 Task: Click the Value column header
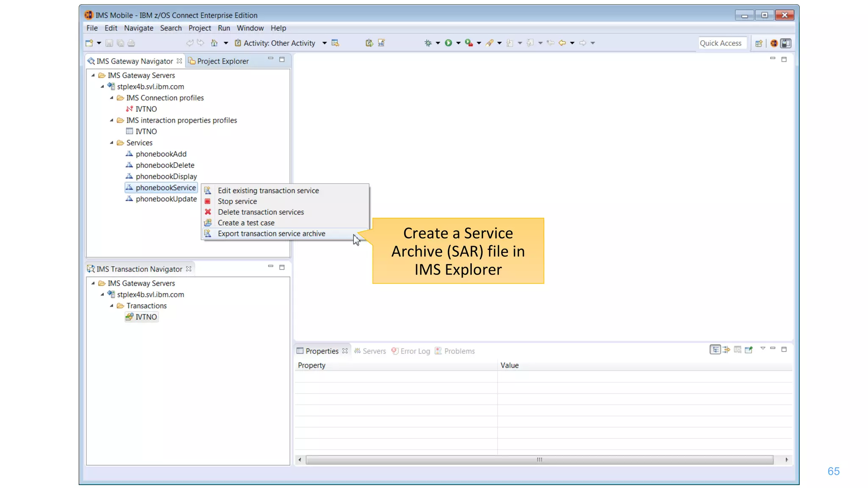[645, 365]
